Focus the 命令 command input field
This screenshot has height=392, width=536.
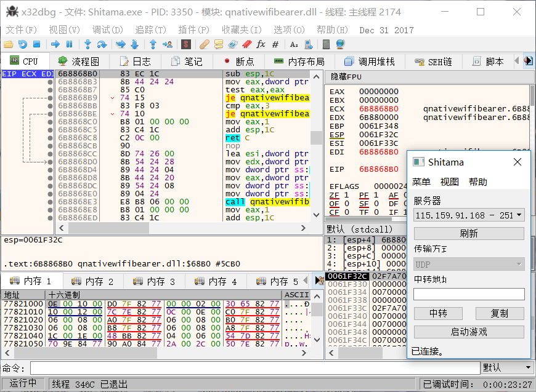point(254,367)
